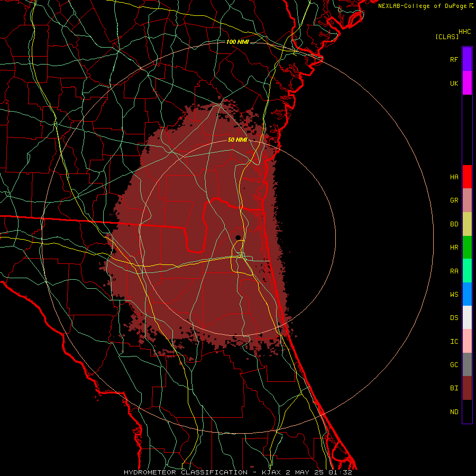Click the IC legend label
Viewport: 476px width, 476px height.
click(x=454, y=342)
